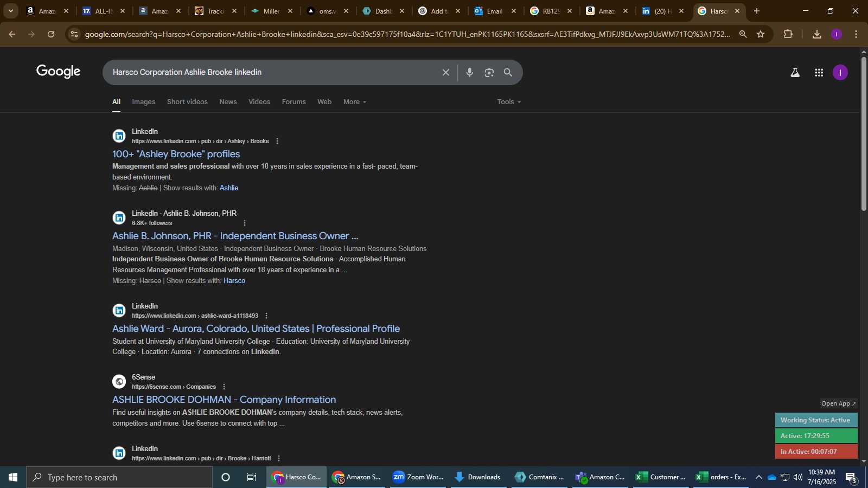The width and height of the screenshot is (868, 488).
Task: Open the tab search dropdown arrow
Action: pyautogui.click(x=10, y=11)
